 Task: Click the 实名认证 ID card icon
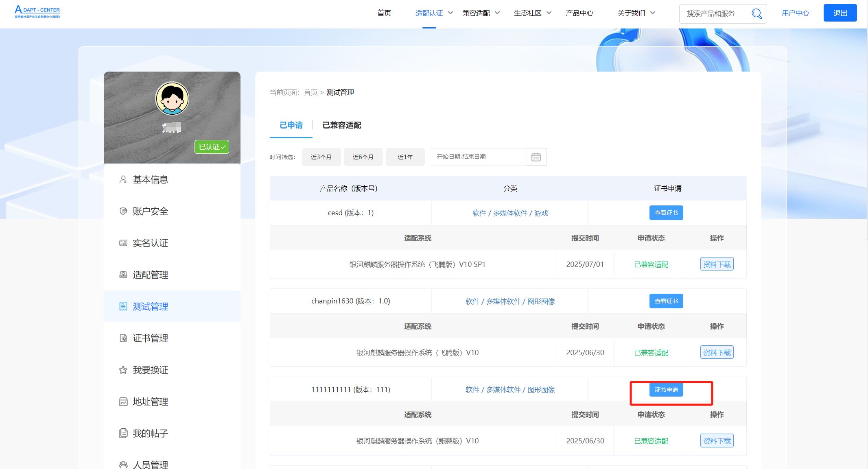click(x=123, y=243)
